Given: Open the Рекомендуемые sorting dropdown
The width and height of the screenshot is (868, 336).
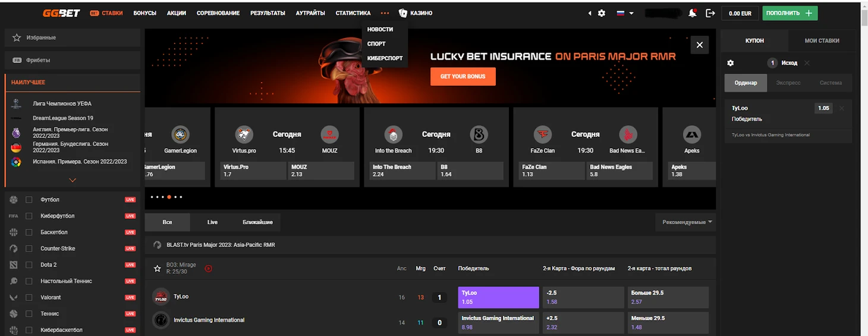Looking at the screenshot, I should point(685,222).
